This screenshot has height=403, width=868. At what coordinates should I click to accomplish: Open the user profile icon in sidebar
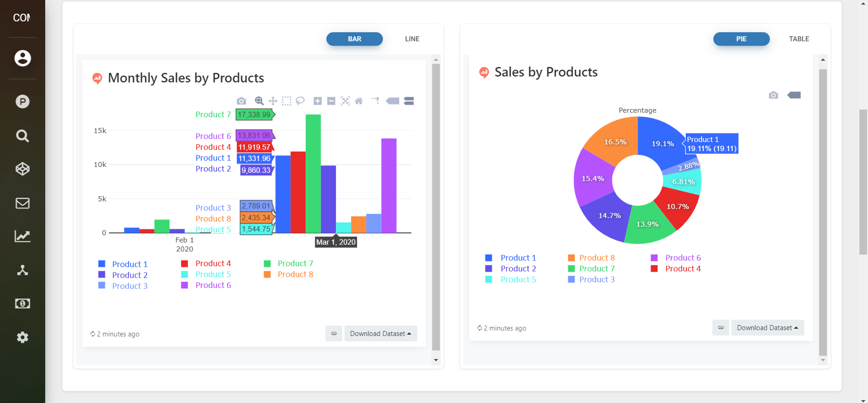point(23,58)
